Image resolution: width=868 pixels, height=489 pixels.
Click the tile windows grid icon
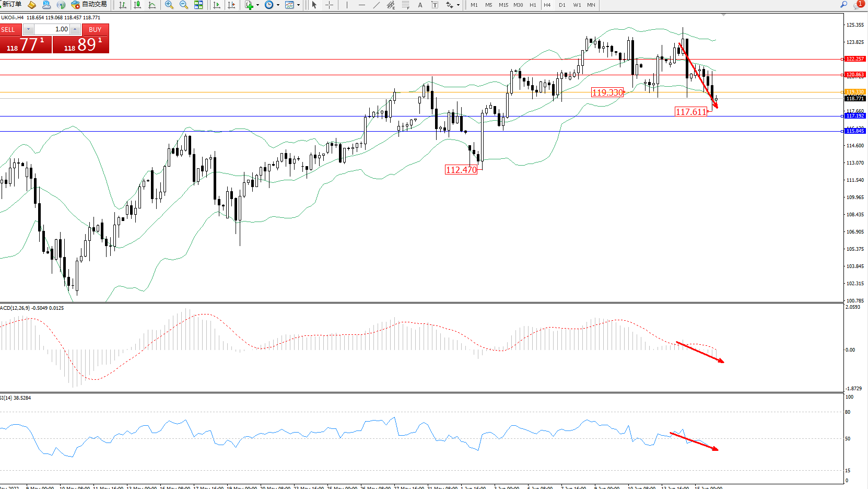point(198,5)
